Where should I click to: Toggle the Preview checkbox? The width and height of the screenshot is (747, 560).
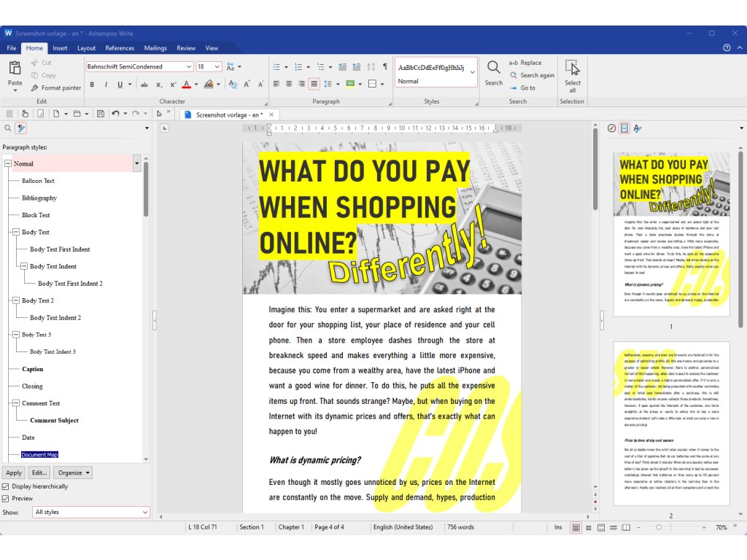coord(6,499)
